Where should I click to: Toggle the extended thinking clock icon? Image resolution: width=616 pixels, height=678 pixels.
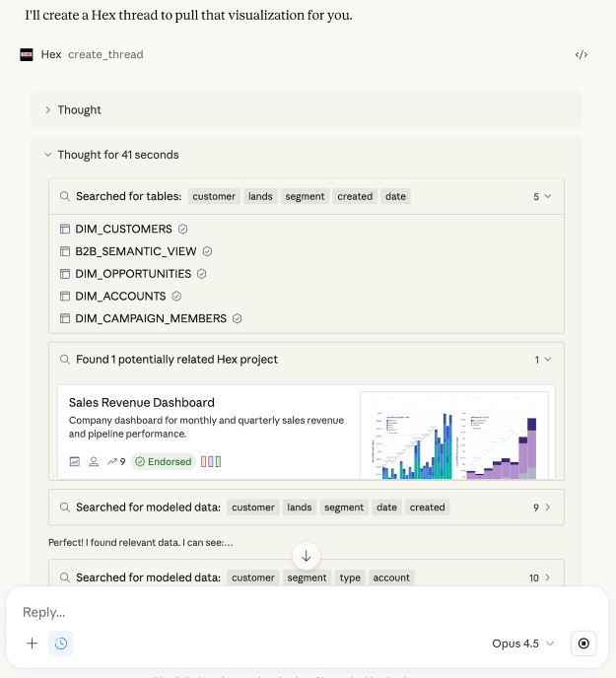click(61, 644)
